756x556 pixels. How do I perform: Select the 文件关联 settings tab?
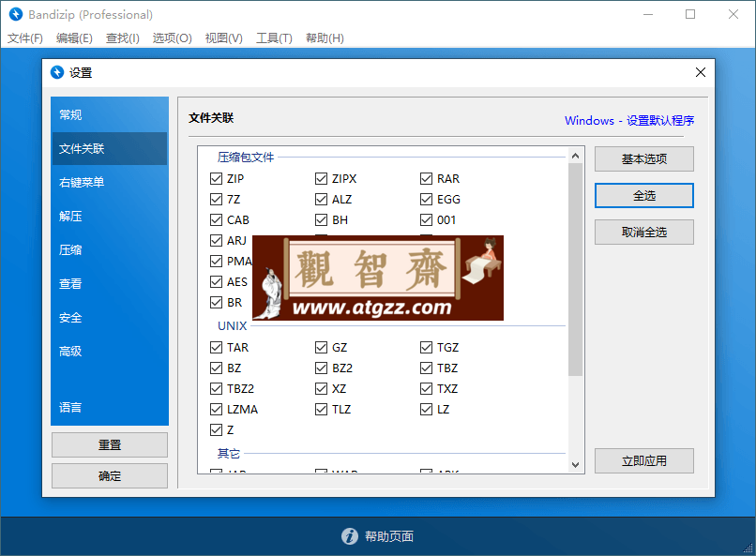coord(110,148)
